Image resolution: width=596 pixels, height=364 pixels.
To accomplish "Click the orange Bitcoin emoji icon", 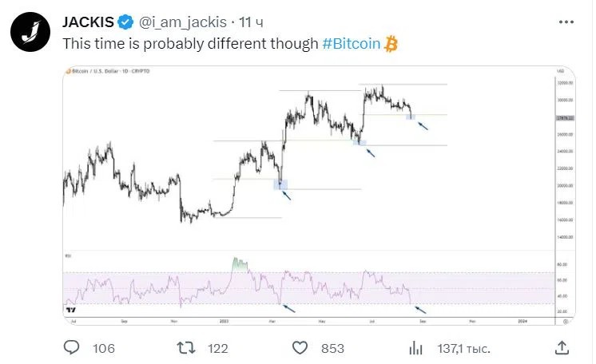I will click(391, 43).
